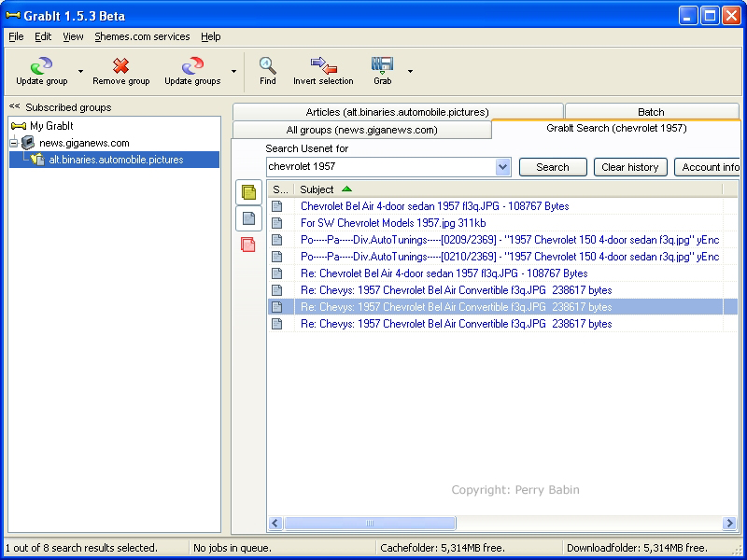Open the Help menu

[x=211, y=36]
